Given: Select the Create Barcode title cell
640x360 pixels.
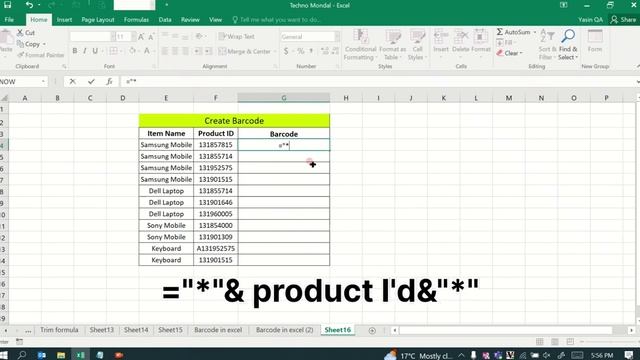Looking at the screenshot, I should pos(234,121).
